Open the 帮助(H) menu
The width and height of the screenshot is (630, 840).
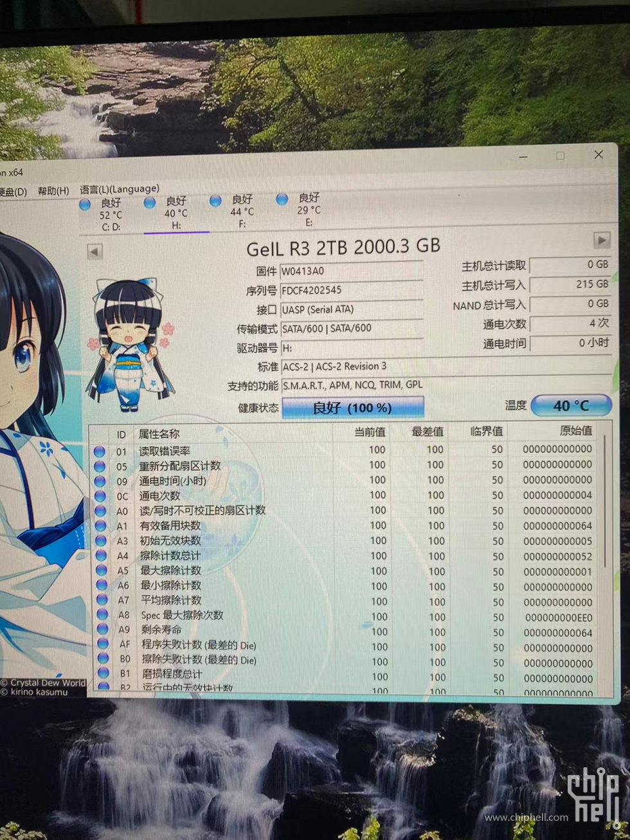[x=53, y=190]
